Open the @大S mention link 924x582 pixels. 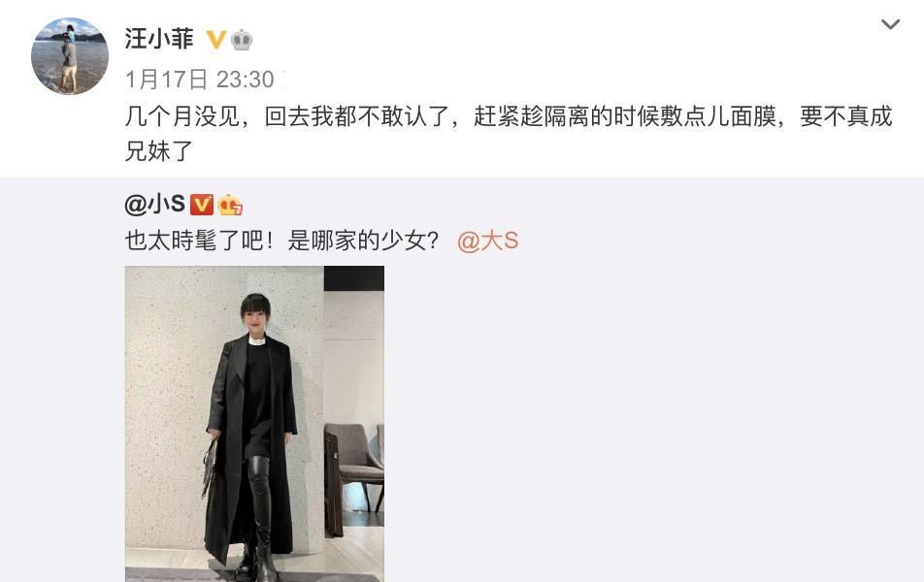488,241
